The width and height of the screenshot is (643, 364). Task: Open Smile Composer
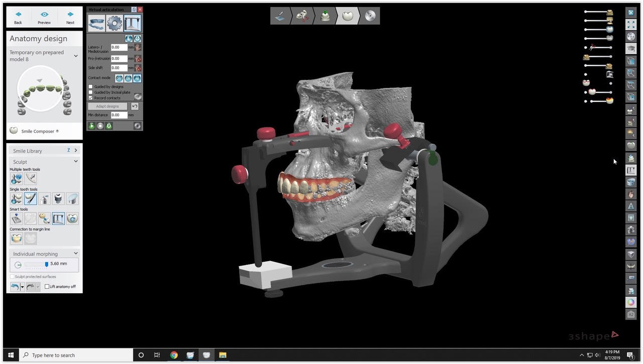click(38, 131)
